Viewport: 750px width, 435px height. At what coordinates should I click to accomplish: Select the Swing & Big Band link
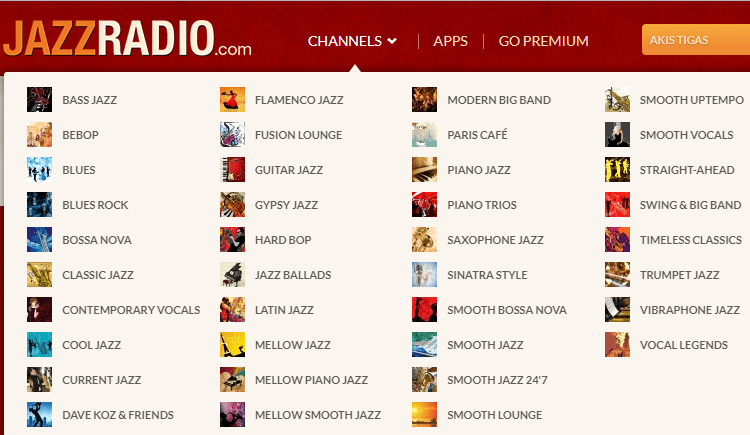pos(690,205)
